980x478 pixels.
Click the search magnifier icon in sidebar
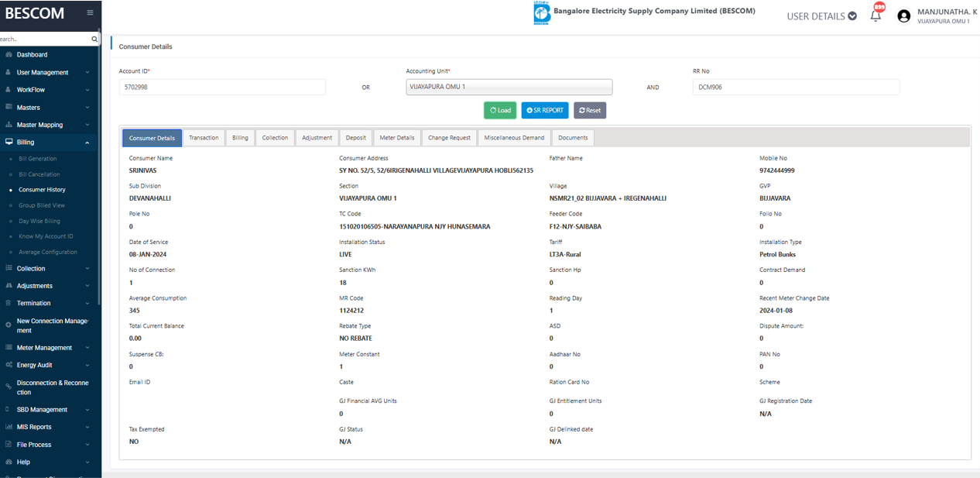click(94, 39)
